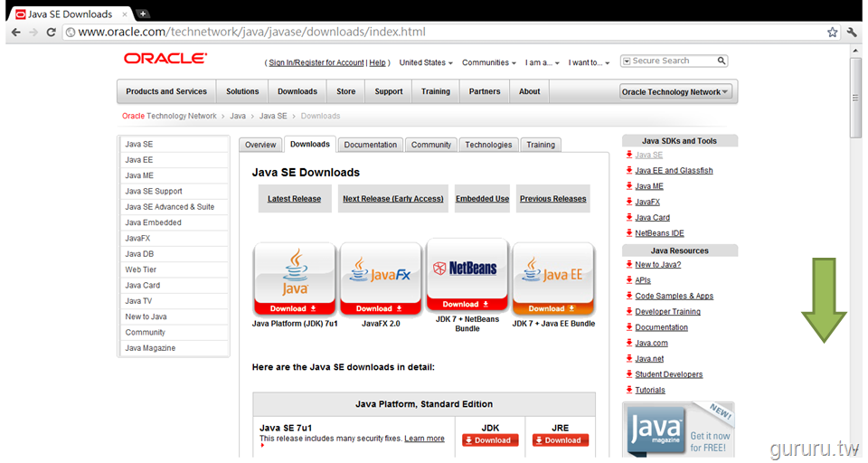Click the Java EE bundle download tile
Screen dimensions: 868x463
pos(553,279)
